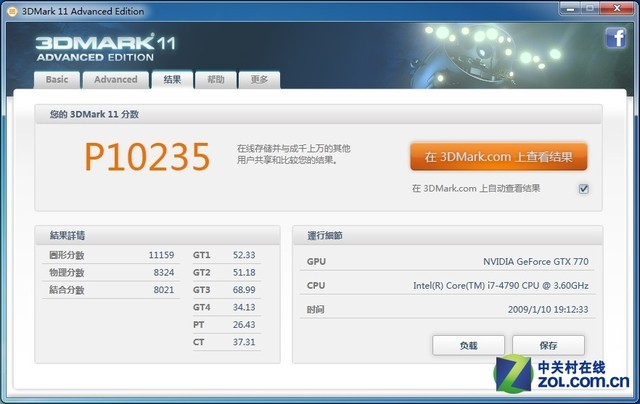Open the Advanced tab
The height and width of the screenshot is (404, 640).
[115, 80]
